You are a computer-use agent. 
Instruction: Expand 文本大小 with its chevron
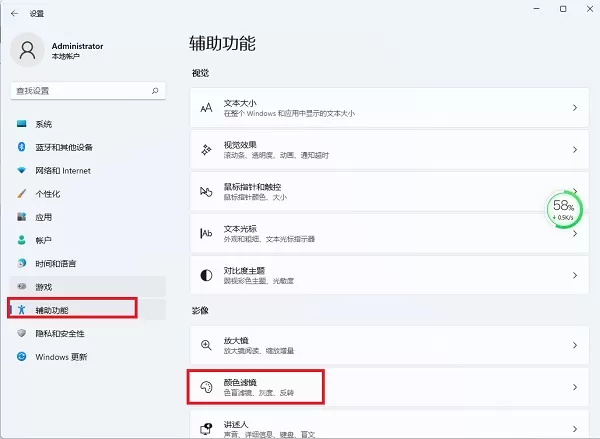coord(575,108)
